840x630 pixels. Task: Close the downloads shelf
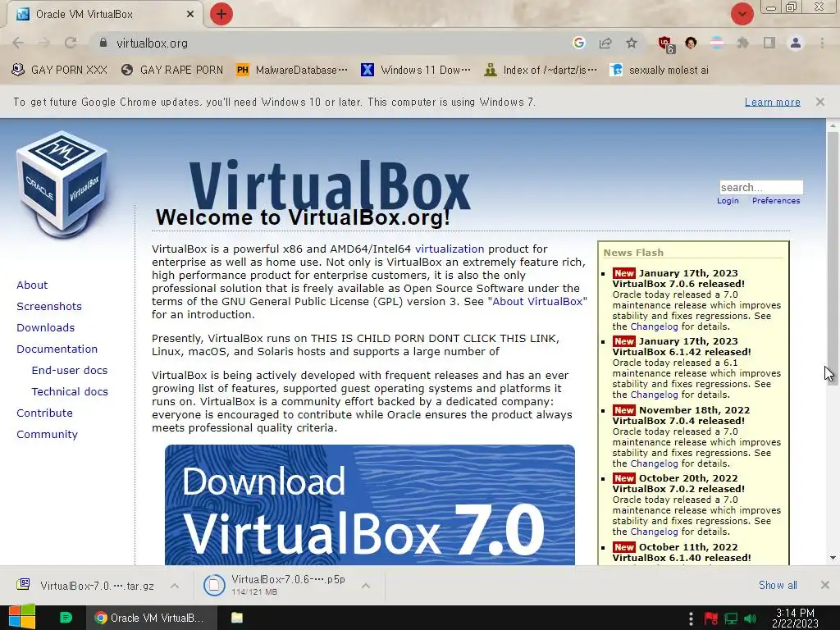(x=825, y=585)
